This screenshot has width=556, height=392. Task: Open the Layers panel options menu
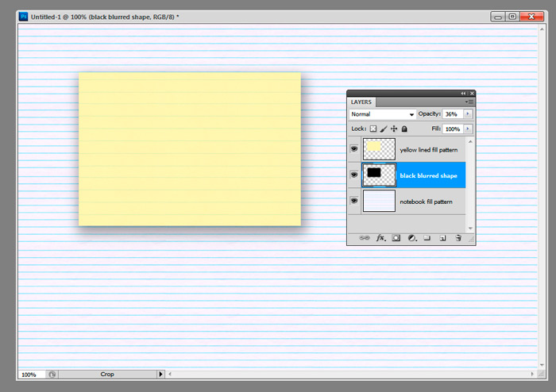(x=470, y=102)
